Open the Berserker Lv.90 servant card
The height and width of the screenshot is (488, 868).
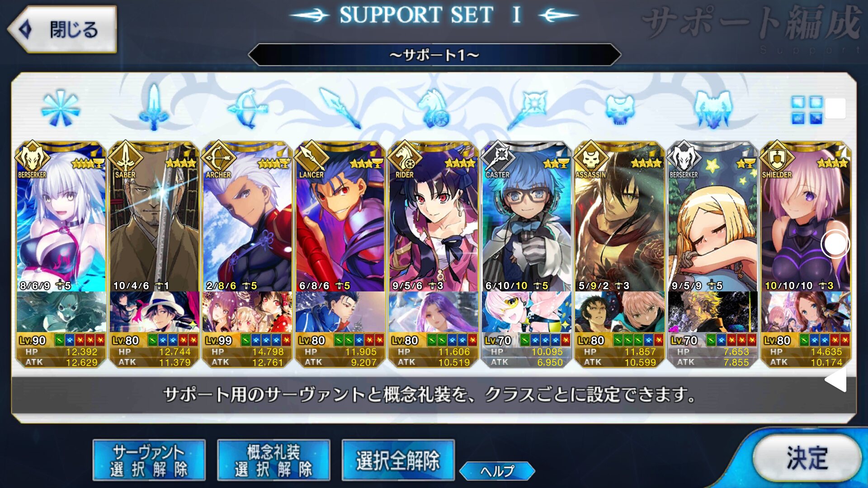coord(61,217)
